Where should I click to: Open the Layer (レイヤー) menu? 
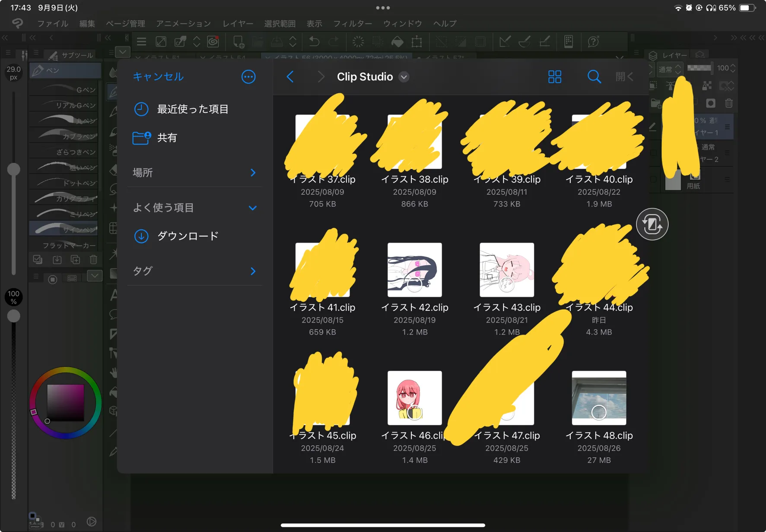click(238, 23)
